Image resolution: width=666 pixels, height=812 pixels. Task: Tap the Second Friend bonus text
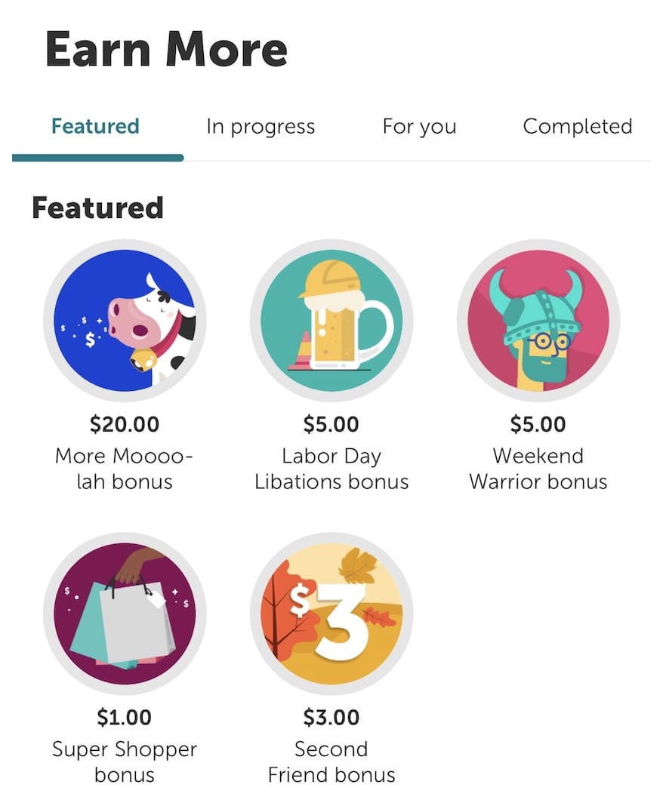[331, 761]
